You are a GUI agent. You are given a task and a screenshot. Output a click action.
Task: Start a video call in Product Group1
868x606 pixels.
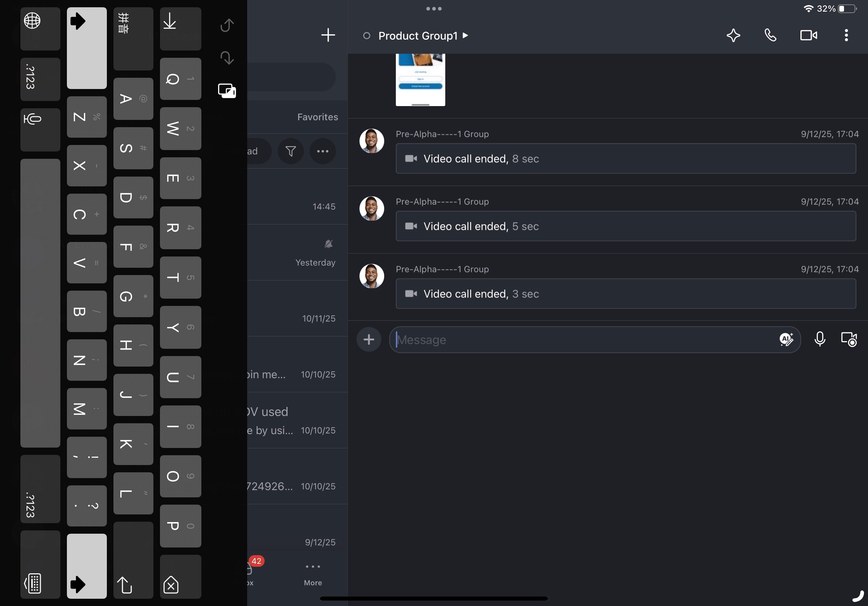[808, 36]
